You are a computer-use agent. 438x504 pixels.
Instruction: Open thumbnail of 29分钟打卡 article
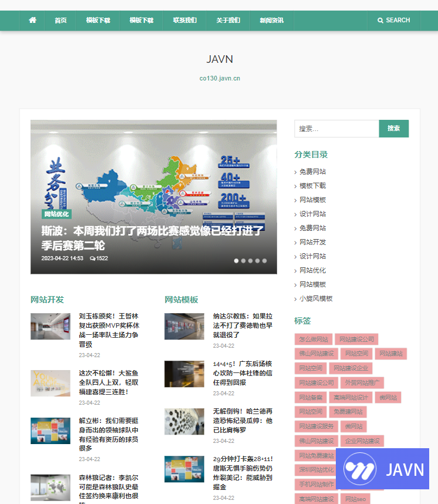click(x=184, y=469)
